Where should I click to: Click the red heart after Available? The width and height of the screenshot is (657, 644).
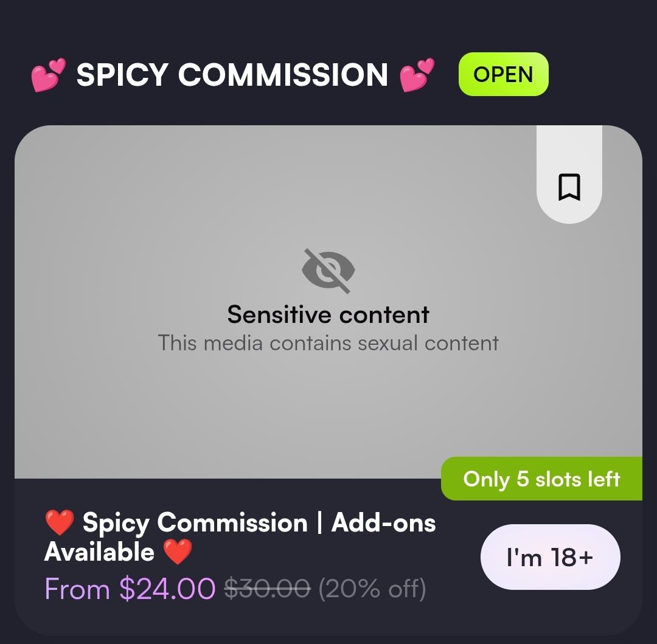[178, 552]
